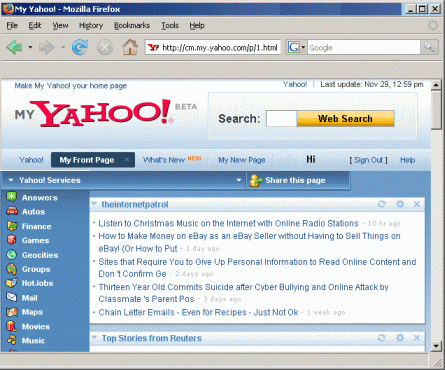
Task: Click the Google search box
Action: pyautogui.click(x=364, y=47)
